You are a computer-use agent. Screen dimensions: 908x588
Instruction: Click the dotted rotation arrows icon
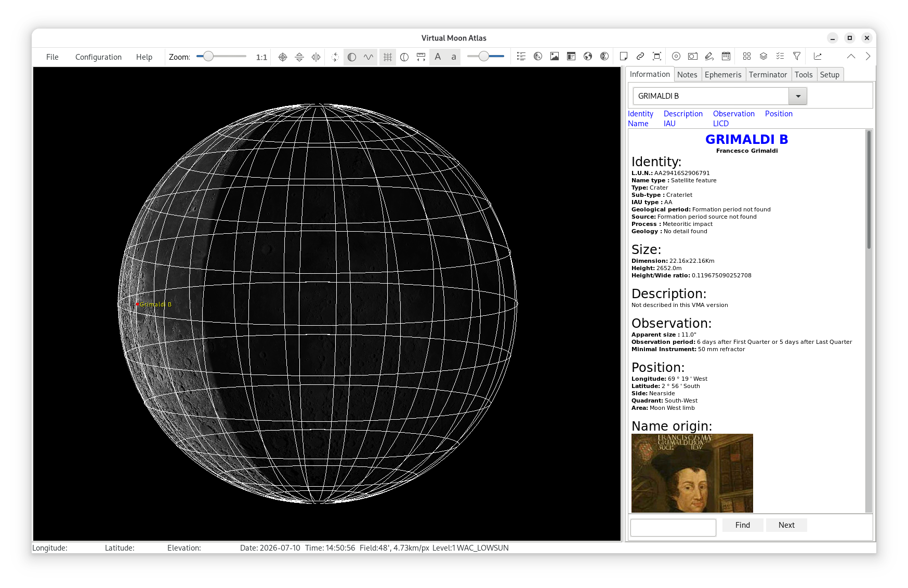pos(335,57)
